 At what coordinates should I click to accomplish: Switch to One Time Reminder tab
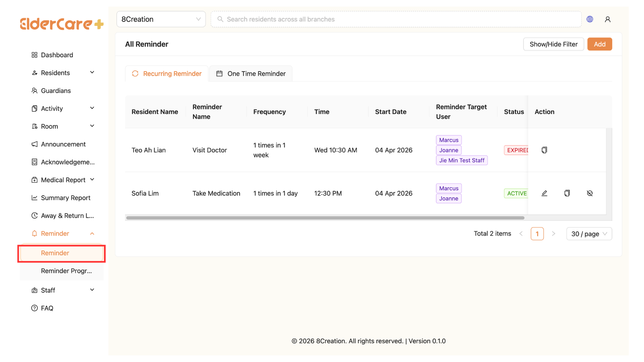coord(251,73)
